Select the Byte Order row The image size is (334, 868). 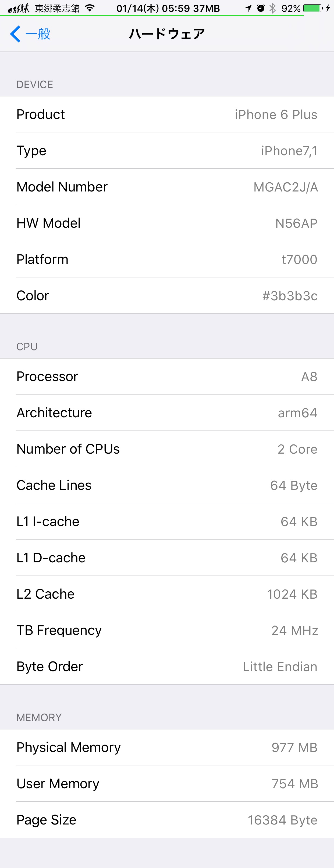click(x=167, y=667)
